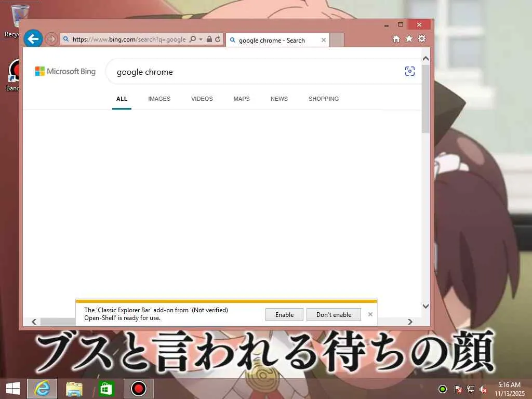The height and width of the screenshot is (399, 532).
Task: Click the muted volume tray icon
Action: coord(483,389)
